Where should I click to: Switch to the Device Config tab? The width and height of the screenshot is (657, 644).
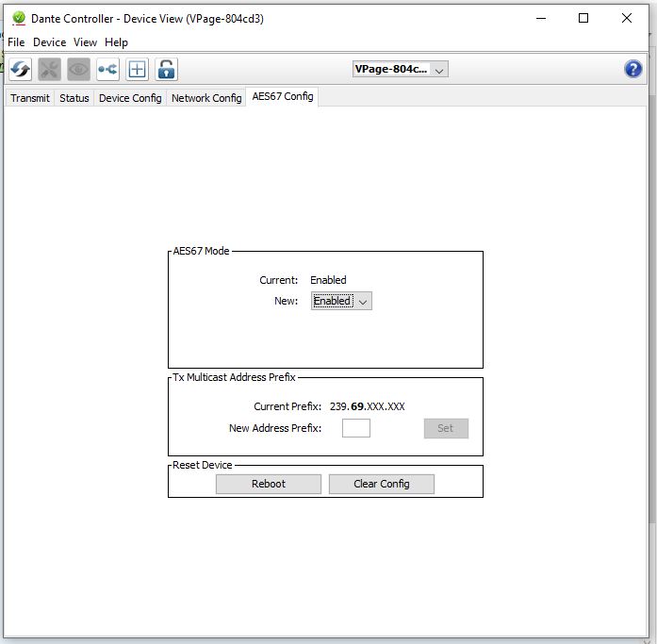point(130,98)
